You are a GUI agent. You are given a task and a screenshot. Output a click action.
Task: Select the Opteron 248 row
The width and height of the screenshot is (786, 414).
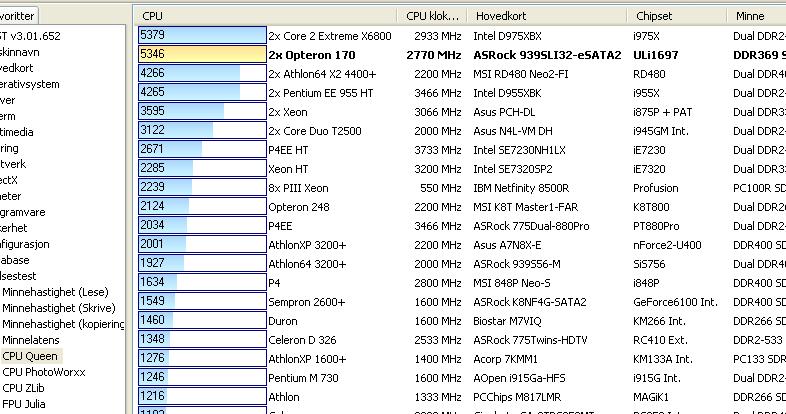click(299, 207)
